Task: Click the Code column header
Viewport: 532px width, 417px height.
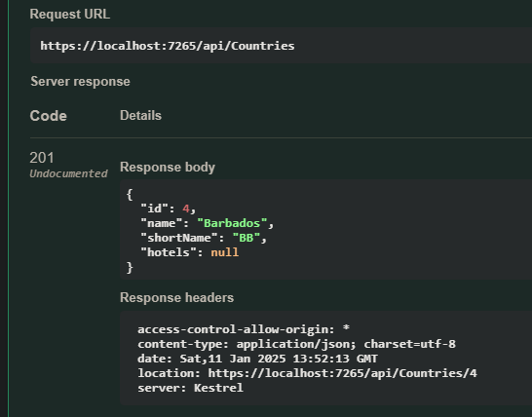Action: pyautogui.click(x=48, y=116)
